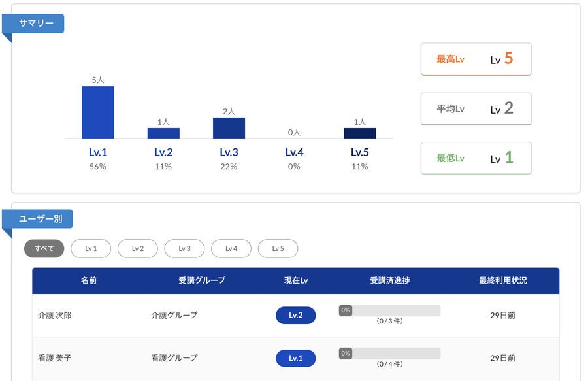Image resolution: width=588 pixels, height=381 pixels.
Task: Click the (0/3件) progress count
Action: click(389, 321)
